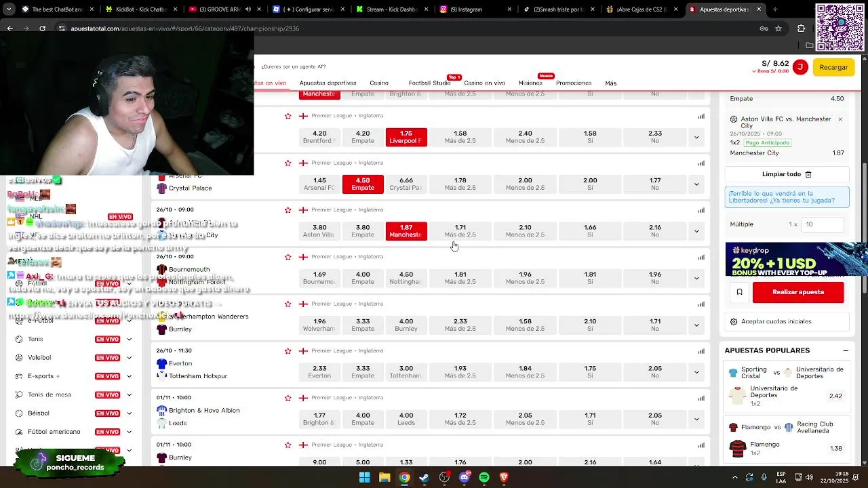Open the Casino menu item
This screenshot has width=868, height=488.
tap(379, 83)
